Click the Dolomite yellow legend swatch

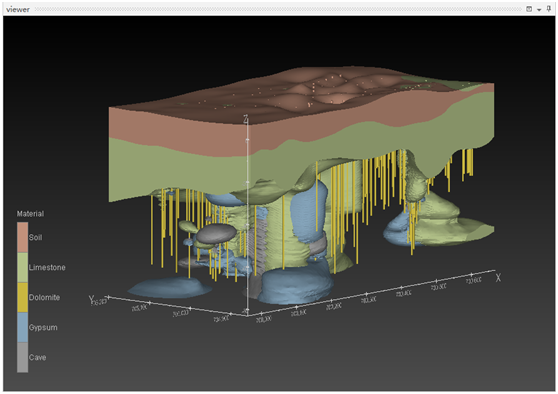point(22,298)
